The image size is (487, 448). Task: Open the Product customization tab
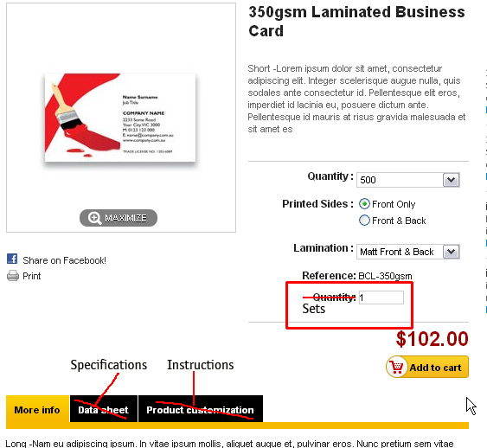point(201,410)
